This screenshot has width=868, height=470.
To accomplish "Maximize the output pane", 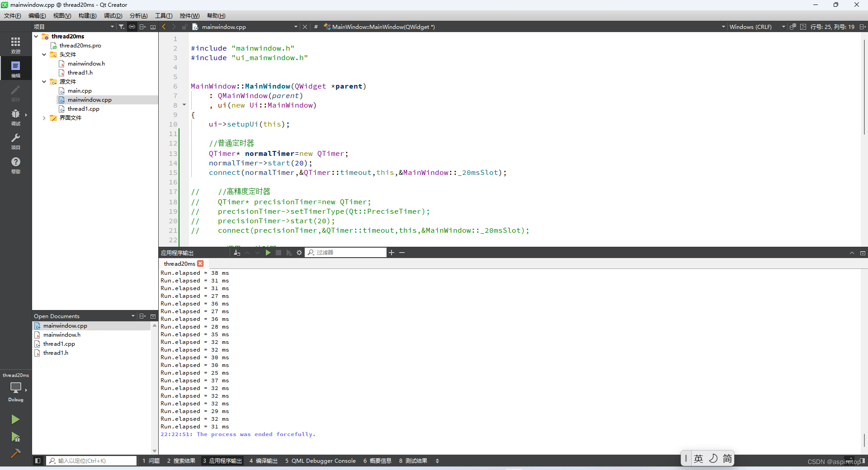I will (x=863, y=253).
